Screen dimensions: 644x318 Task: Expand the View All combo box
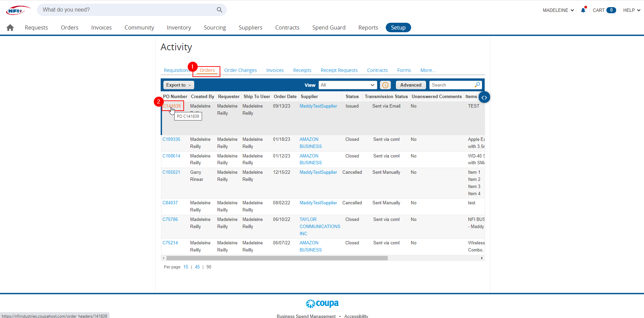pos(348,85)
